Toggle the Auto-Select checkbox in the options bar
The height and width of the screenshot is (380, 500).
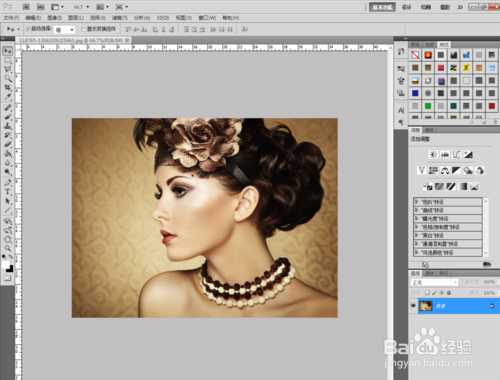(28, 29)
